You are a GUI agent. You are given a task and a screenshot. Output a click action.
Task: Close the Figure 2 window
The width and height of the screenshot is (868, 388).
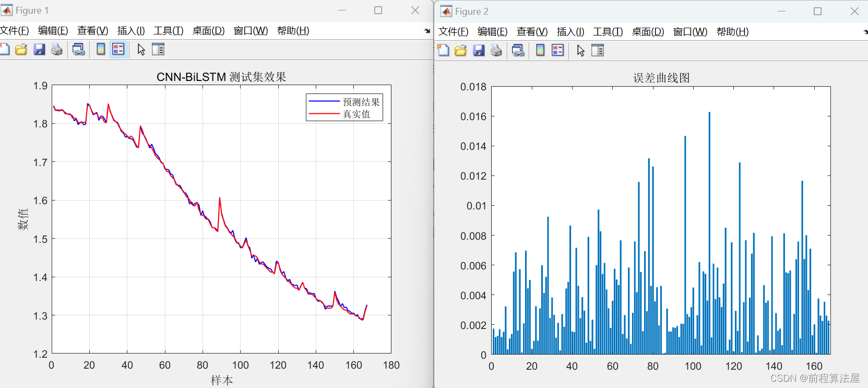pyautogui.click(x=854, y=11)
